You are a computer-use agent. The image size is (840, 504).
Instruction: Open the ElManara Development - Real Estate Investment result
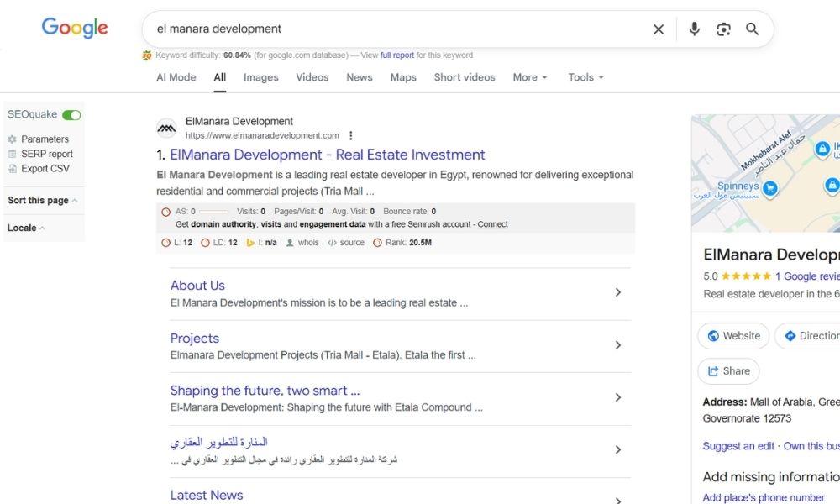pyautogui.click(x=328, y=155)
